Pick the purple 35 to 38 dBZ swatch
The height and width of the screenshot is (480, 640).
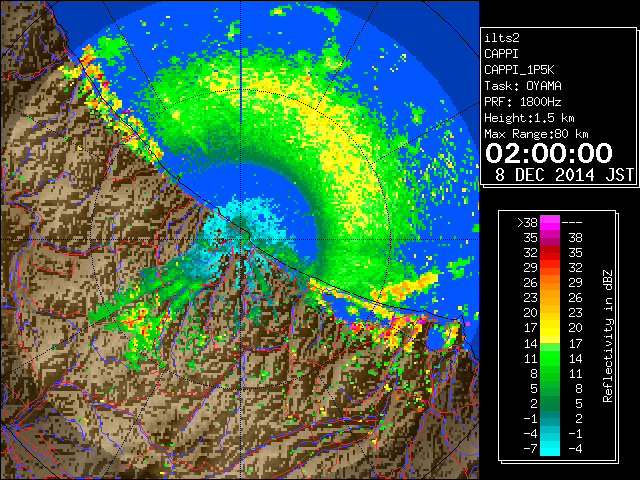550,238
